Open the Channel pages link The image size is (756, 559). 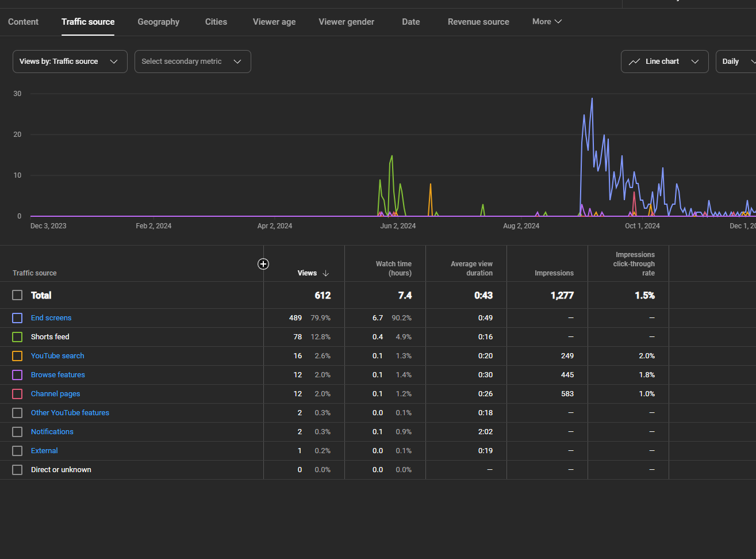pyautogui.click(x=55, y=394)
